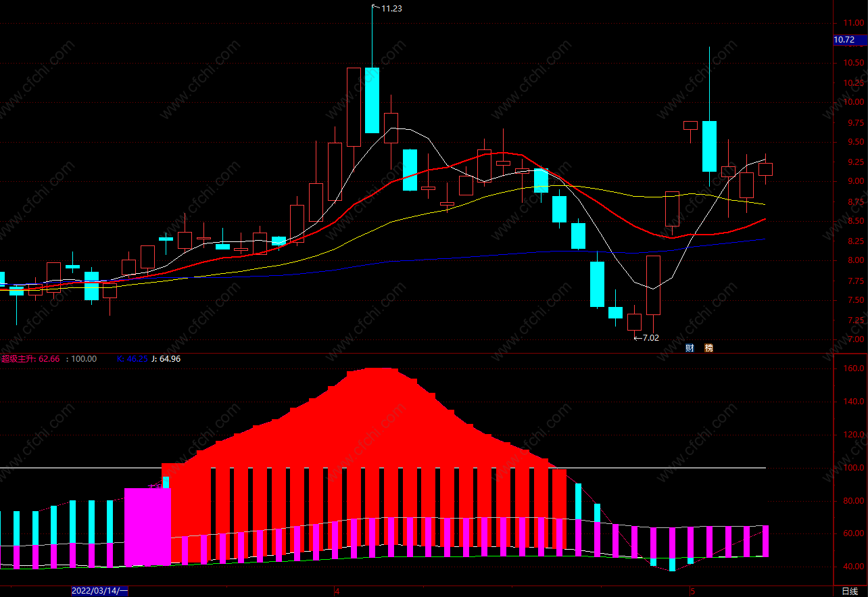The image size is (868, 597).
Task: Click the : 100.00 indicator value
Action: coord(81,359)
